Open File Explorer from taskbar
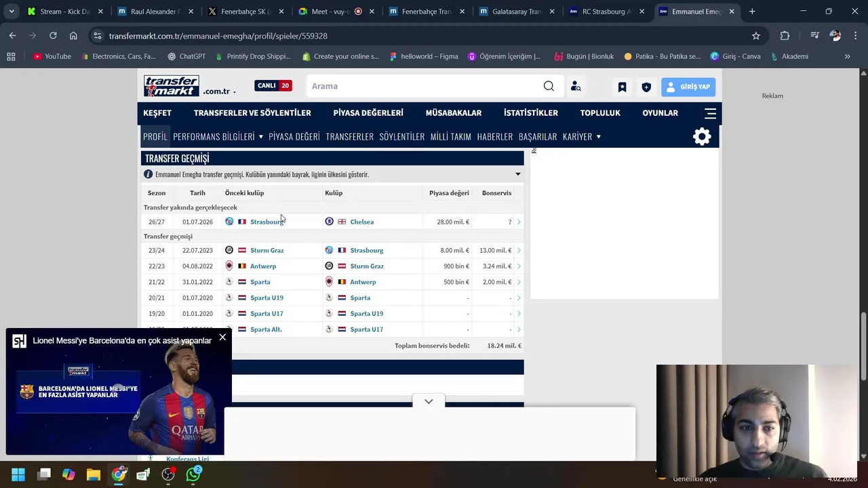 pyautogui.click(x=94, y=474)
